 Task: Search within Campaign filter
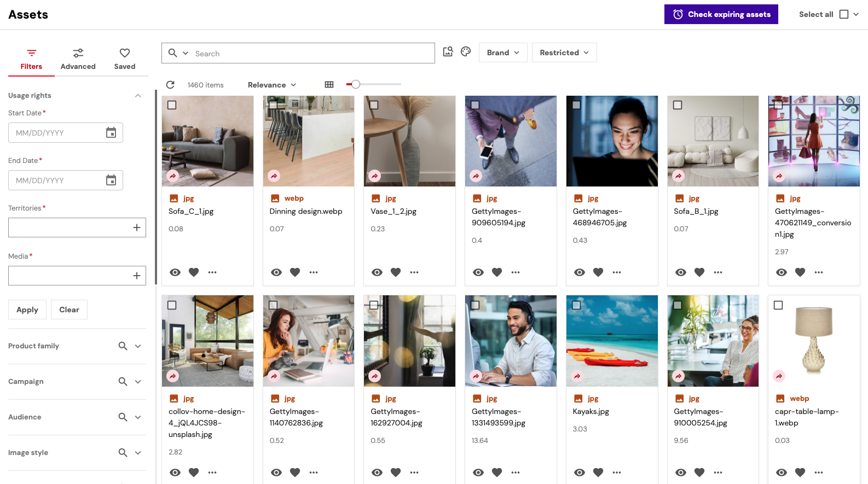tap(123, 382)
